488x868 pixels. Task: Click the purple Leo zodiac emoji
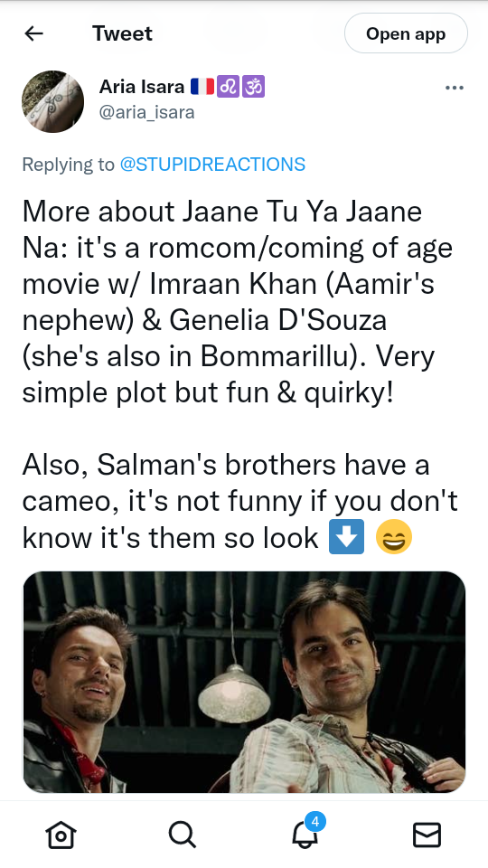pos(228,87)
